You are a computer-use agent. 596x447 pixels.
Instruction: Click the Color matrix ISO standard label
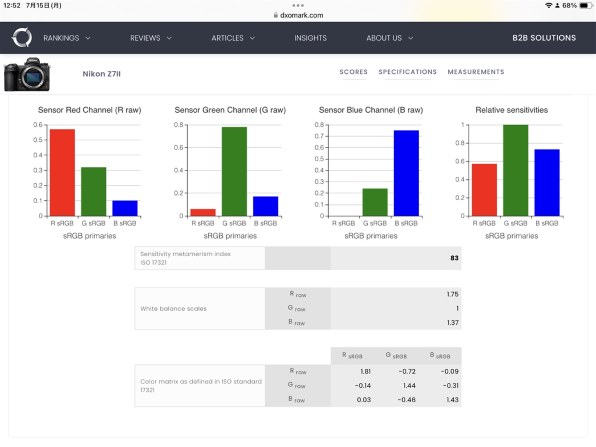click(x=201, y=385)
